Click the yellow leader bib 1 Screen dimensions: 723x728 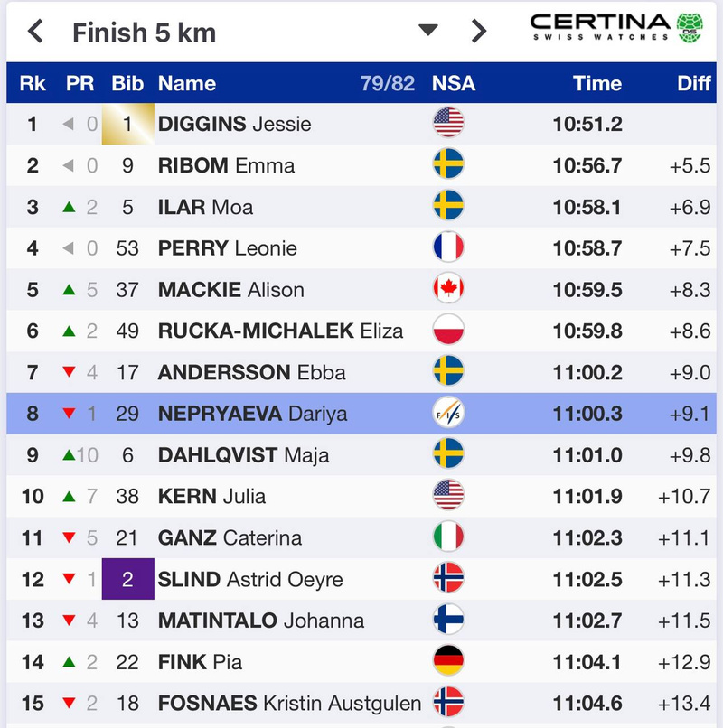point(127,125)
